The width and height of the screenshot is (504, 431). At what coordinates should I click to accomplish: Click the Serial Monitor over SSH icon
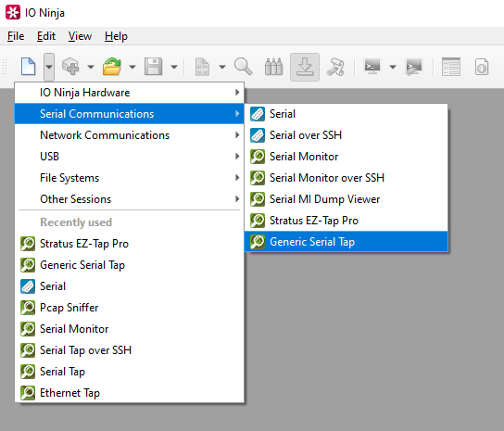click(258, 178)
